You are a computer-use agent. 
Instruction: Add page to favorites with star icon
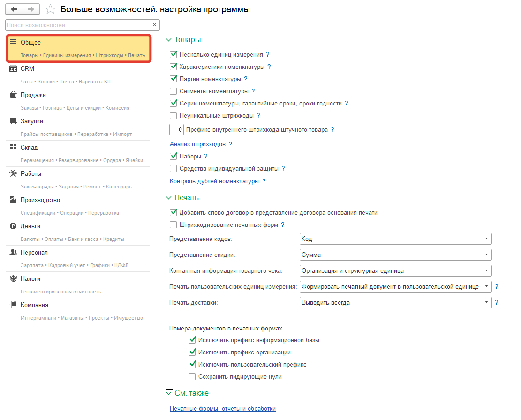[x=51, y=9]
